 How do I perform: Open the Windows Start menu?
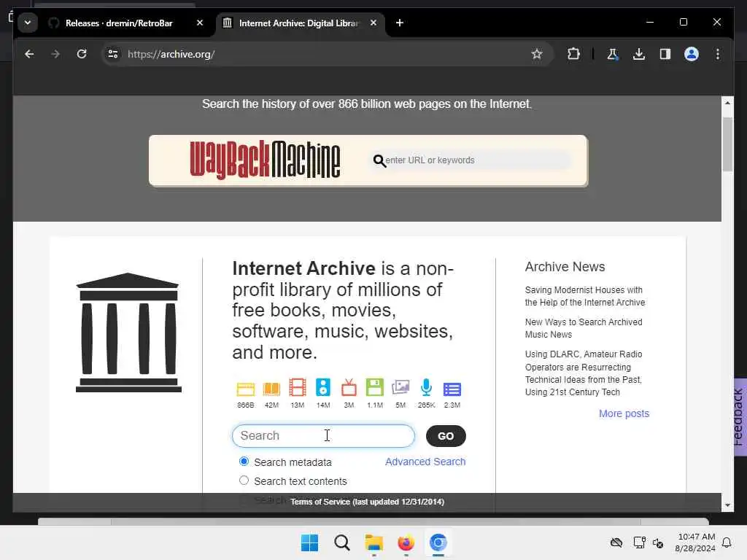(309, 542)
